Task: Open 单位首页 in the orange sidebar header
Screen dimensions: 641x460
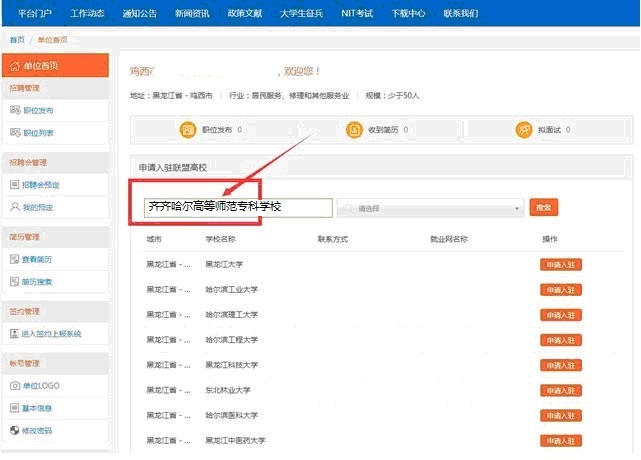Action: tap(54, 66)
